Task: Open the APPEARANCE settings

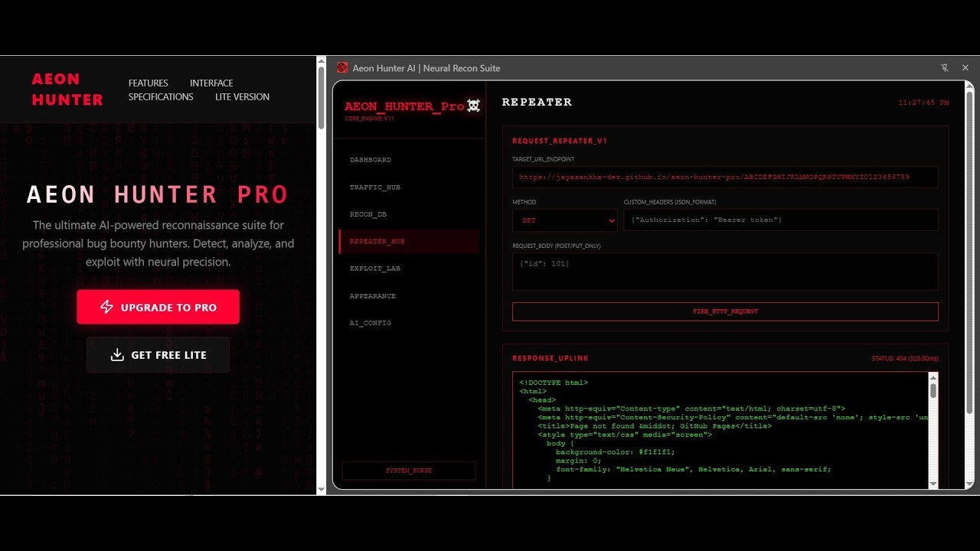Action: tap(372, 295)
